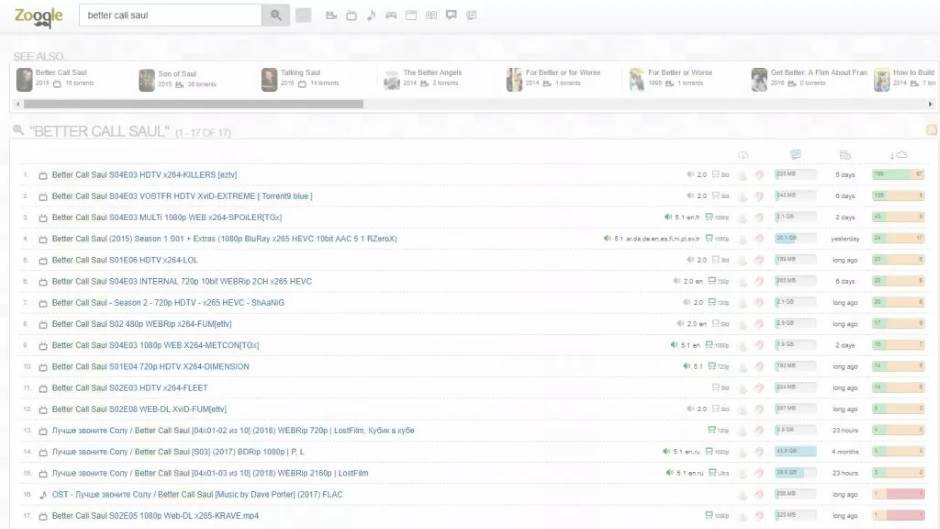940x529 pixels.
Task: Focus the search field containing 'better call saul'
Action: pyautogui.click(x=170, y=16)
